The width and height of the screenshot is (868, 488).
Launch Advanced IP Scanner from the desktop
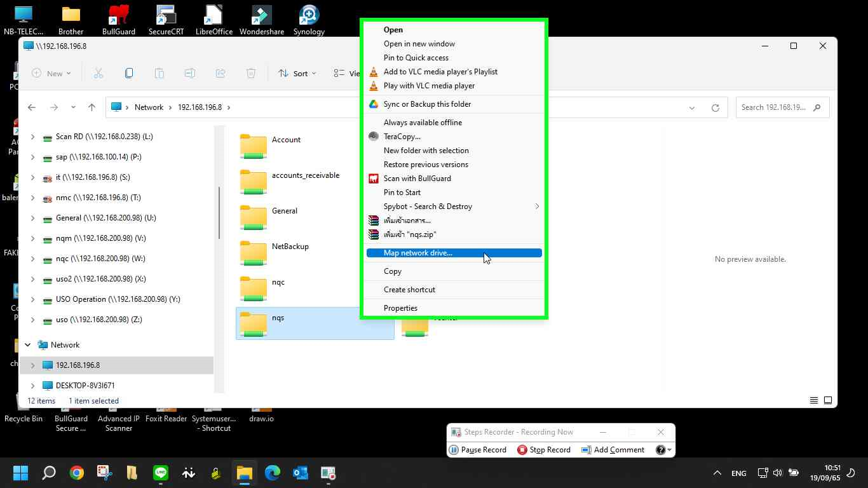118,409
